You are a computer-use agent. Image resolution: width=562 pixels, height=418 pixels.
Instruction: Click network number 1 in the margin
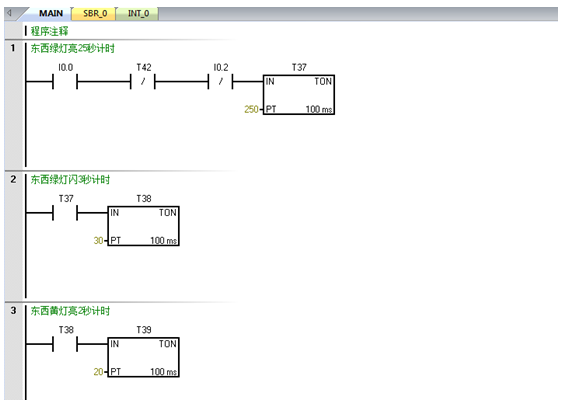click(x=13, y=48)
